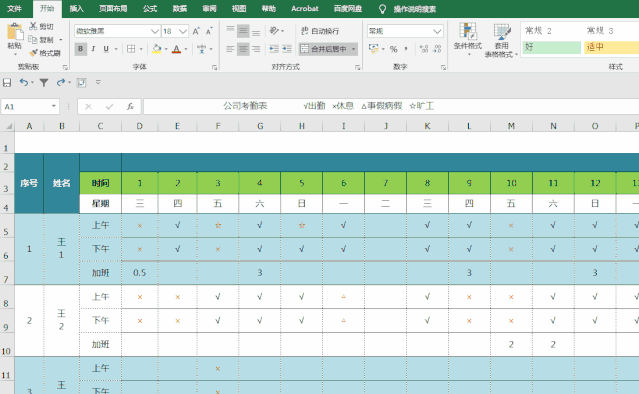Open the font name dropdown
The image size is (639, 394).
[155, 31]
